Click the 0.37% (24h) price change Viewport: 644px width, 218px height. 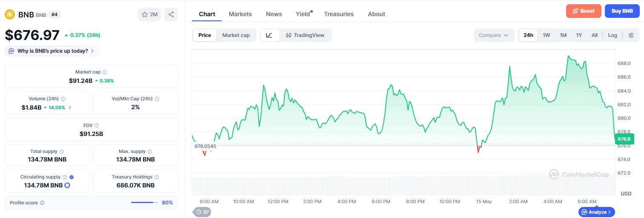[83, 35]
